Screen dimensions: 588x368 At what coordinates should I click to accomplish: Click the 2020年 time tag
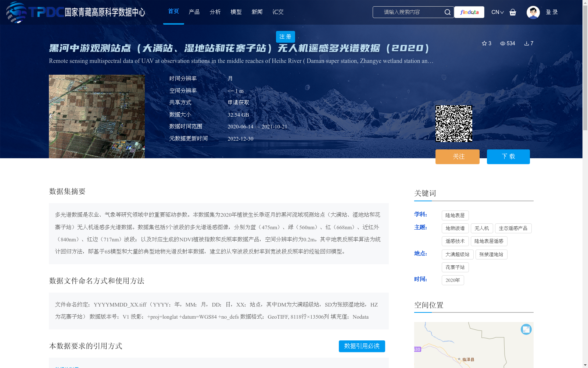pyautogui.click(x=453, y=280)
